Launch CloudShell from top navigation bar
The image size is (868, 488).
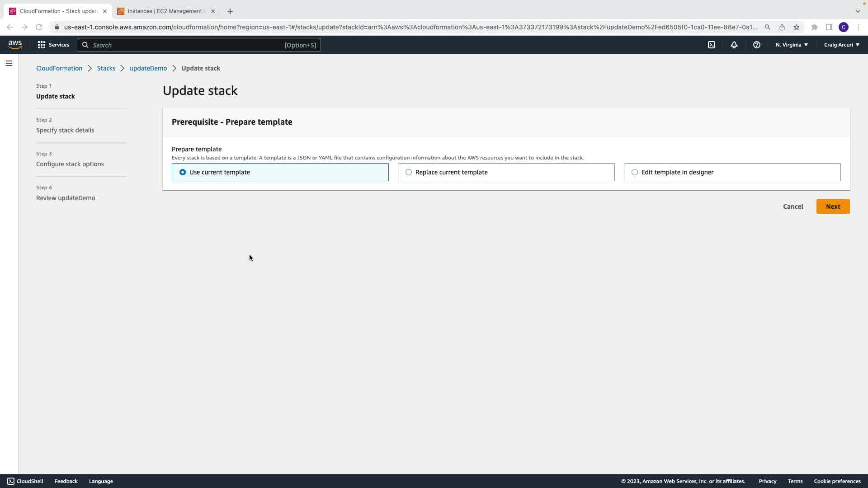coord(711,45)
